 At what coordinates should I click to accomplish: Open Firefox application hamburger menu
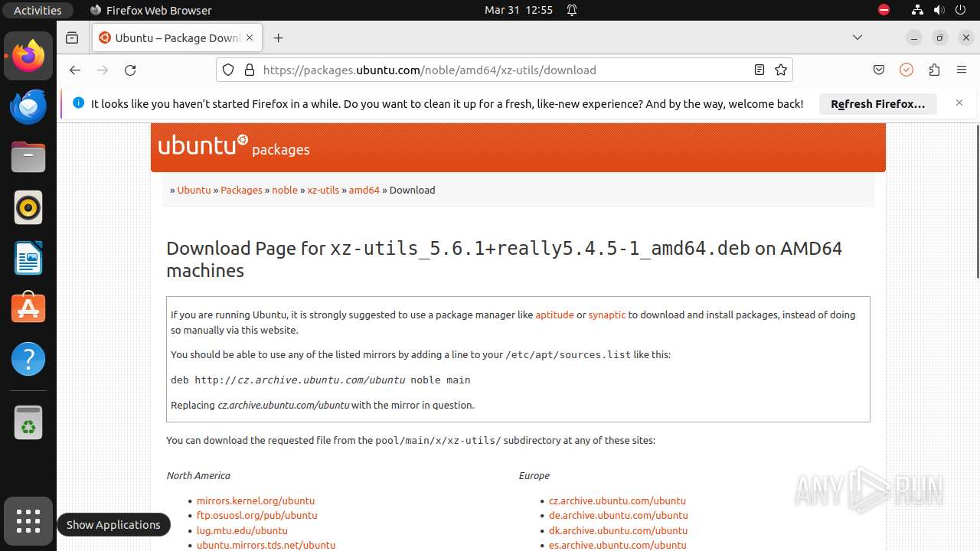pos(962,70)
